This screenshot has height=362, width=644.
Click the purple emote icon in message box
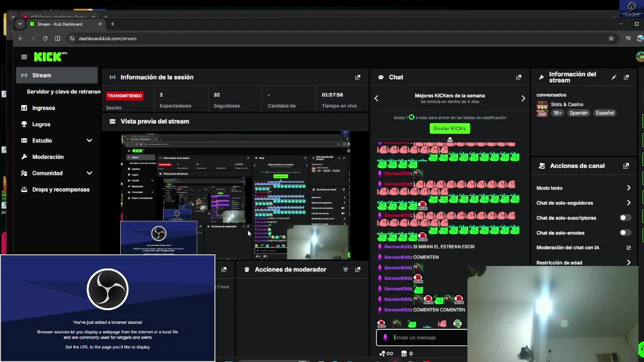click(x=385, y=338)
